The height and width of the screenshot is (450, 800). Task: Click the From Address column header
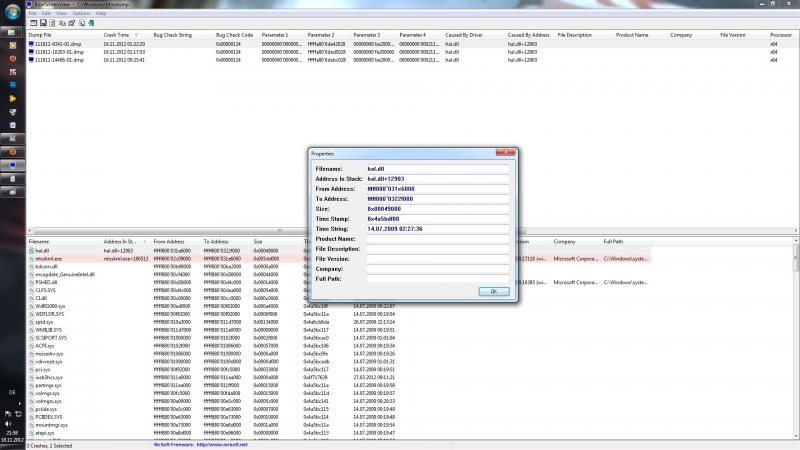click(169, 242)
